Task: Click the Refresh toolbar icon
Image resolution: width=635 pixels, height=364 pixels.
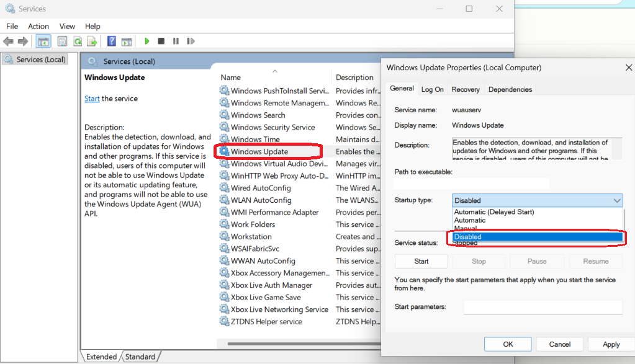Action: click(x=78, y=42)
